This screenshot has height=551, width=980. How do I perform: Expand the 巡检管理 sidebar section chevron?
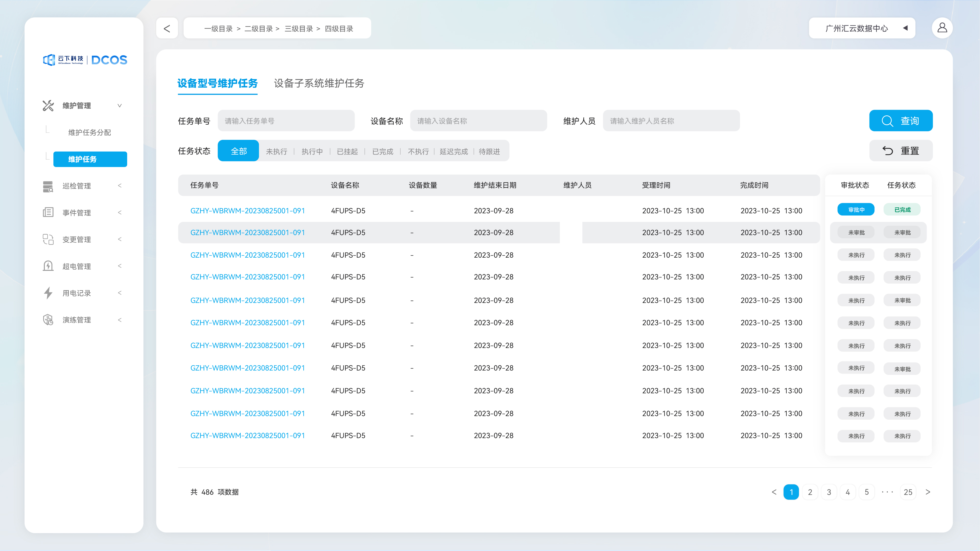(x=120, y=186)
